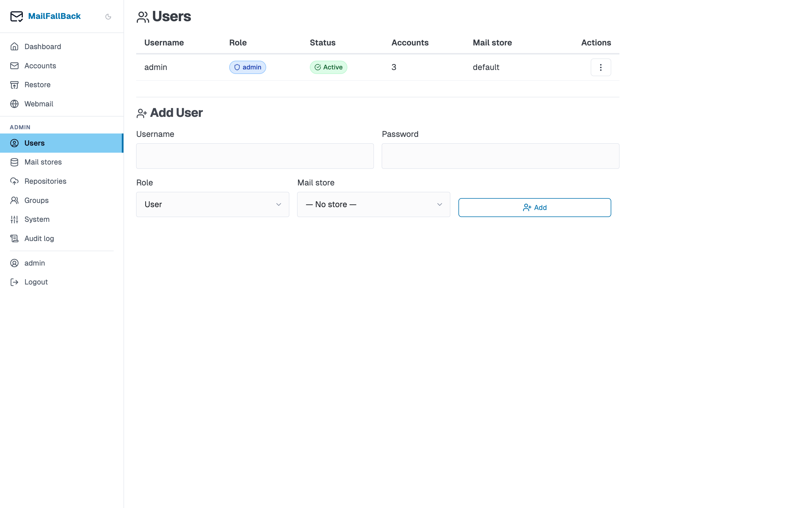Image resolution: width=812 pixels, height=508 pixels.
Task: Click the Add User section title
Action: 176,113
